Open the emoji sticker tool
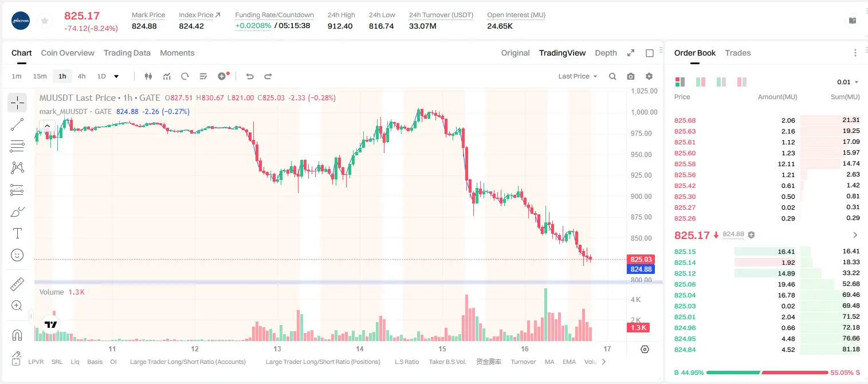Viewport: 868px width, 384px height. point(17,255)
